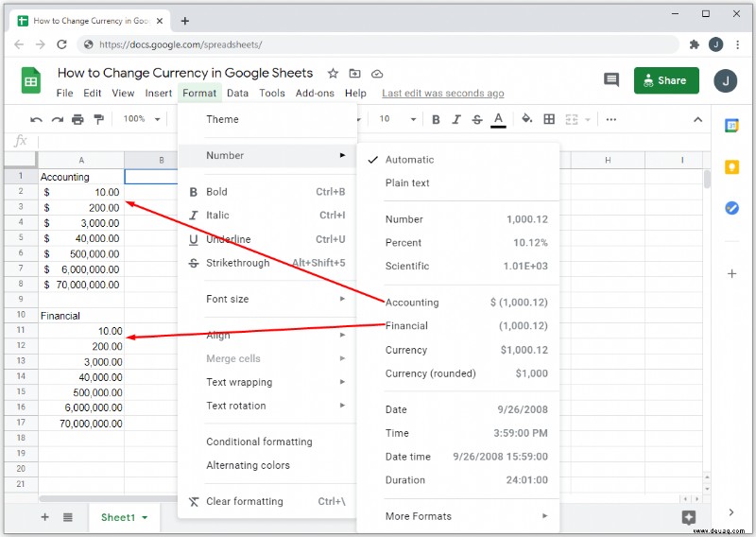Click the Redo icon in toolbar
756x537 pixels.
pos(58,119)
